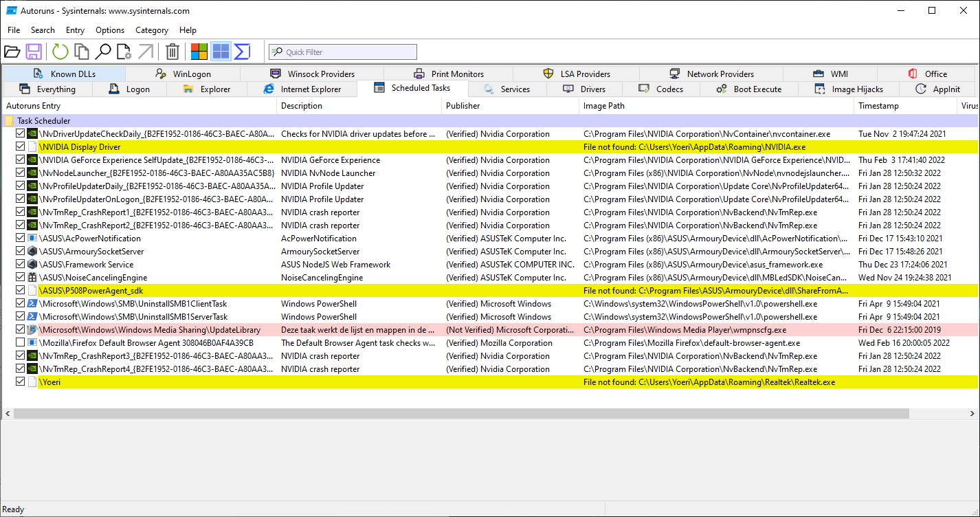Uncheck the \ASUS\P508PowerAgent_sdk entry
Image resolution: width=980 pixels, height=517 pixels.
(x=21, y=291)
